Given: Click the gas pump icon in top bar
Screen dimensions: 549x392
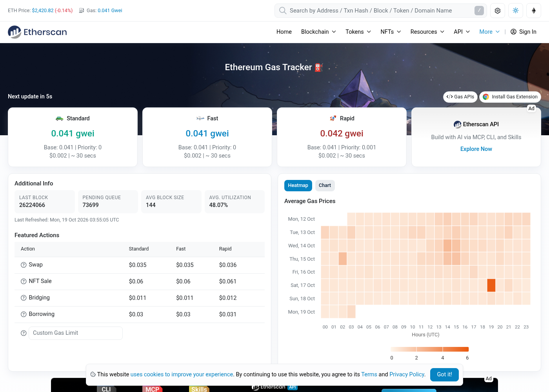Looking at the screenshot, I should pos(82,11).
